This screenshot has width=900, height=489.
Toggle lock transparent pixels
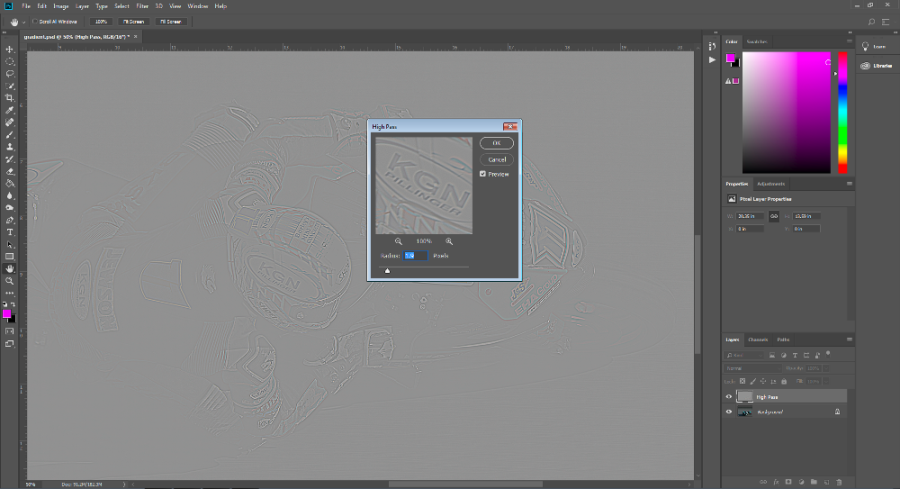742,381
